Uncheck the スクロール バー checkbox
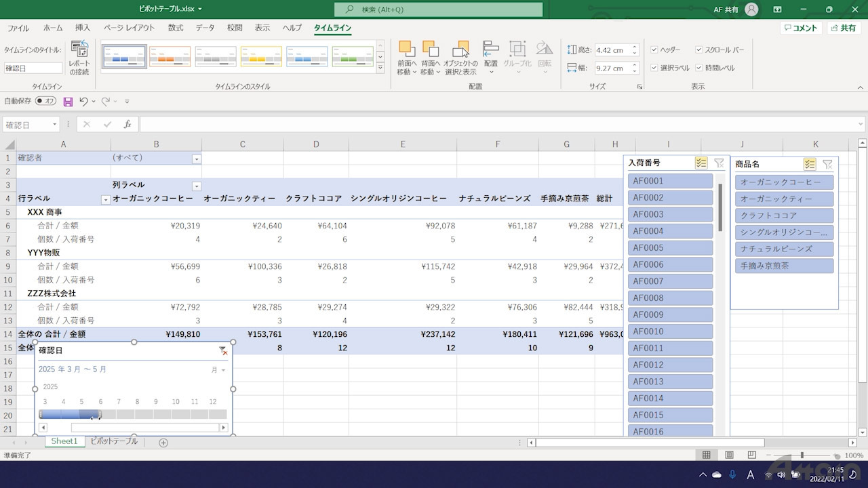This screenshot has width=868, height=488. point(699,50)
